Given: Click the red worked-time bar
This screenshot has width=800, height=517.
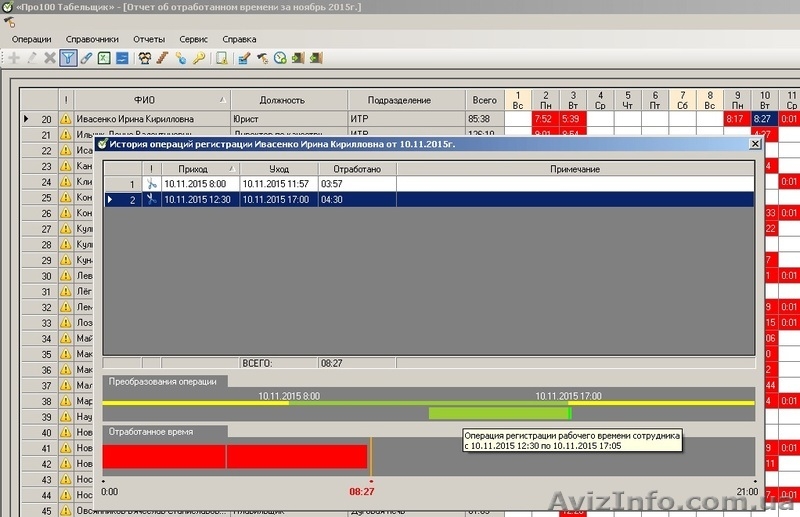Looking at the screenshot, I should tap(235, 456).
